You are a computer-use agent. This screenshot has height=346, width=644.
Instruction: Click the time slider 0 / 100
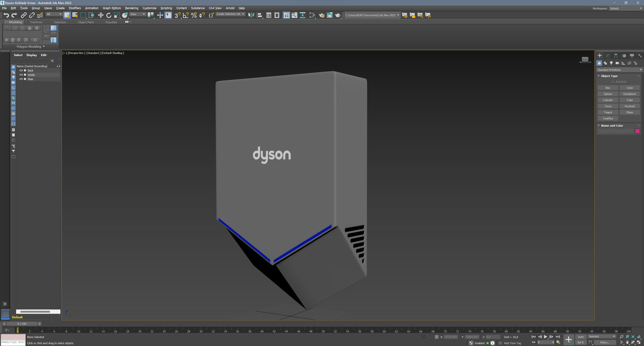click(x=22, y=324)
